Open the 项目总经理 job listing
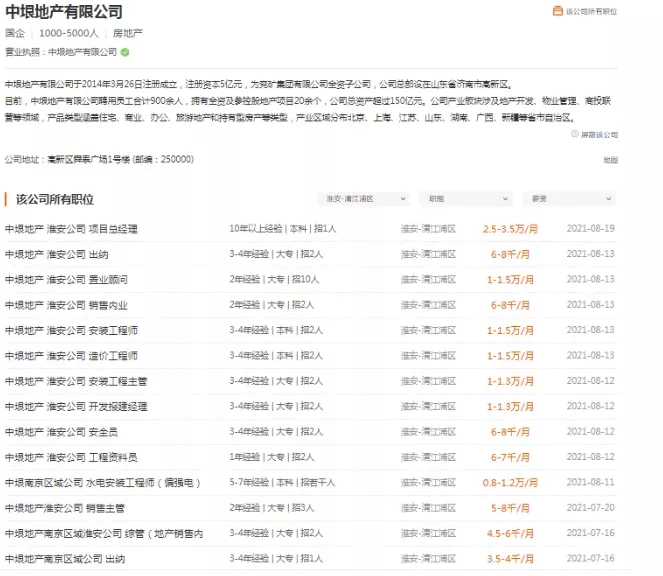The image size is (663, 576). (72, 228)
